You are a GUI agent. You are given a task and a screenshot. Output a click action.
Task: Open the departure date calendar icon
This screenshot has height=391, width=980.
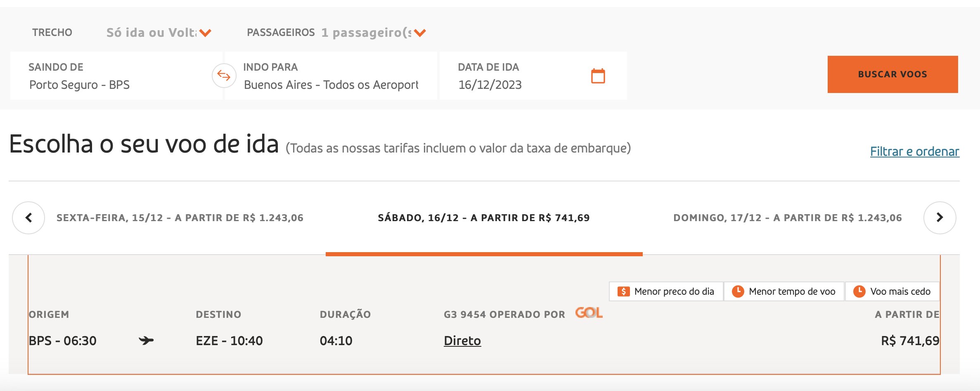[598, 76]
